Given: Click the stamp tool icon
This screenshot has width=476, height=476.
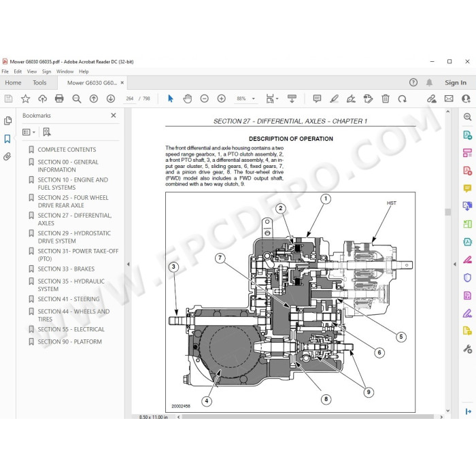Looking at the screenshot, I should (368, 99).
